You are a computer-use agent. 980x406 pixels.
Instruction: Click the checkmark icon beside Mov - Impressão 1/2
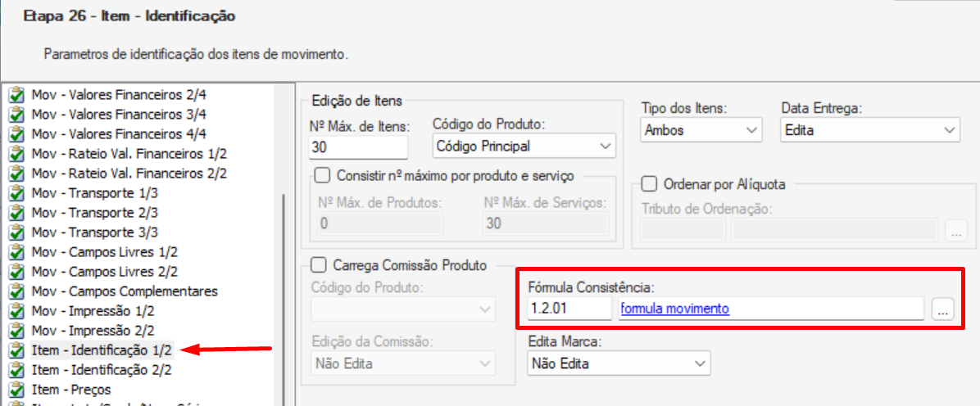pos(17,311)
